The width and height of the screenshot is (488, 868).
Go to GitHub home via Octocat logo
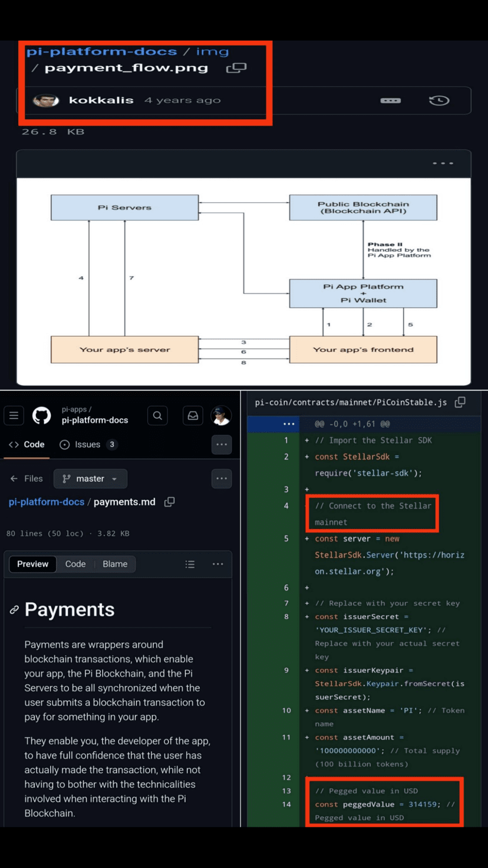pos(41,416)
